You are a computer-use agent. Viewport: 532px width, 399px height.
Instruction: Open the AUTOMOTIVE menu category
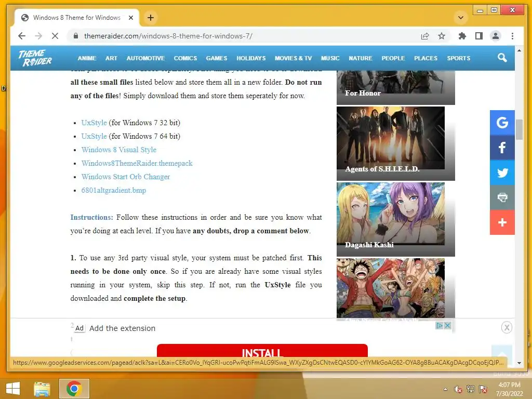pyautogui.click(x=145, y=58)
